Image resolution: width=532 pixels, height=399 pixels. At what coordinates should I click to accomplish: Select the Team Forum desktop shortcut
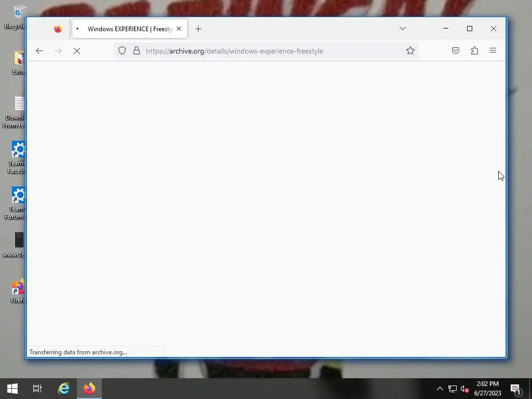[x=15, y=203]
